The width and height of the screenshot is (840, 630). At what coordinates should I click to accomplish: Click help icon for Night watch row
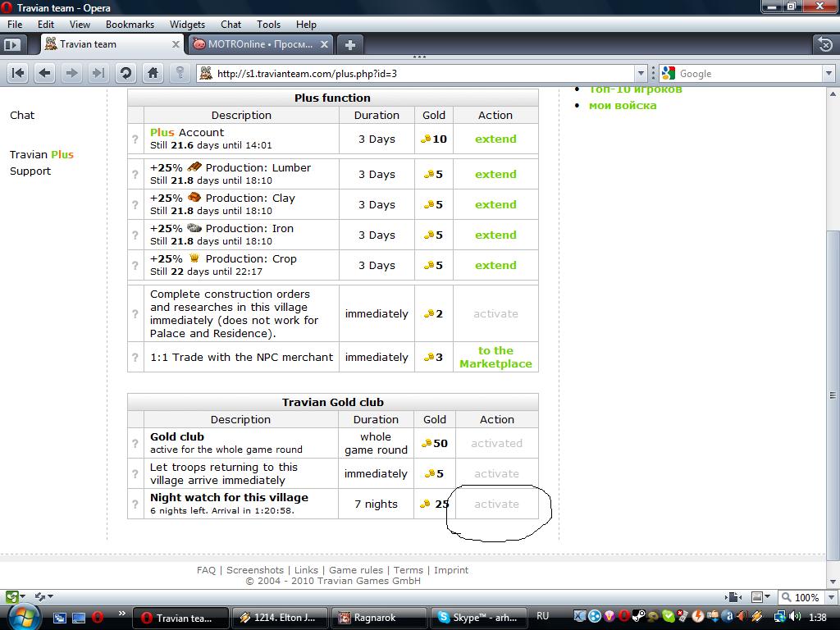tap(135, 504)
